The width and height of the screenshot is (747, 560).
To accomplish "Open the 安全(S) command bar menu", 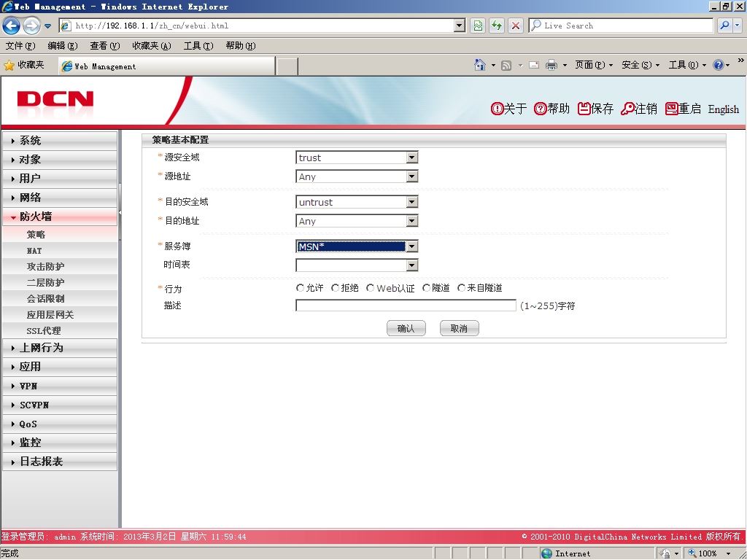I will [640, 65].
